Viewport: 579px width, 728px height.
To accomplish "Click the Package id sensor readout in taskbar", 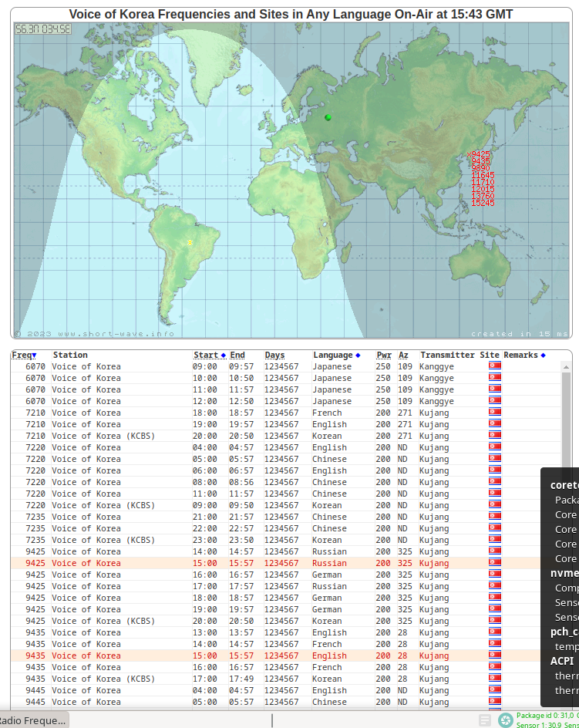I will tap(547, 716).
